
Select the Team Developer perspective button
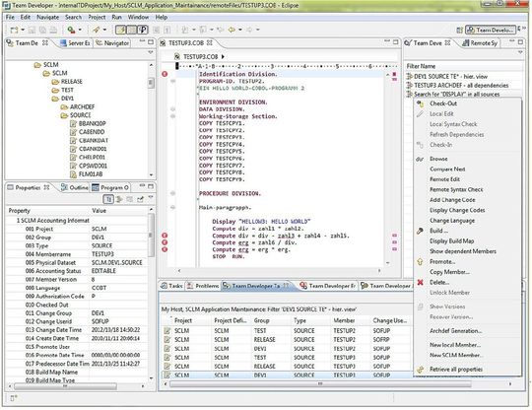491,30
